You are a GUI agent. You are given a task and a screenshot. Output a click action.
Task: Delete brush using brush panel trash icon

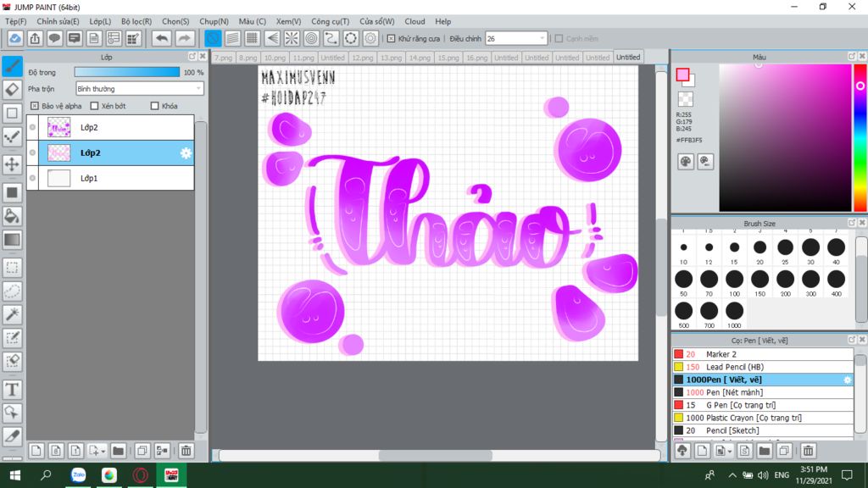(x=808, y=451)
